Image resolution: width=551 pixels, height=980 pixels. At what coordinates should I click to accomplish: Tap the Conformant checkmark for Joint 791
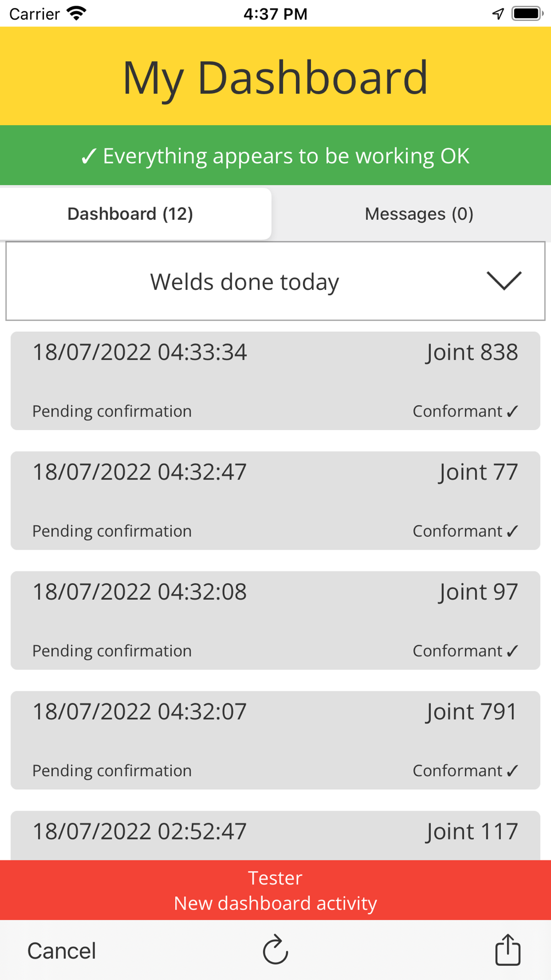(512, 771)
